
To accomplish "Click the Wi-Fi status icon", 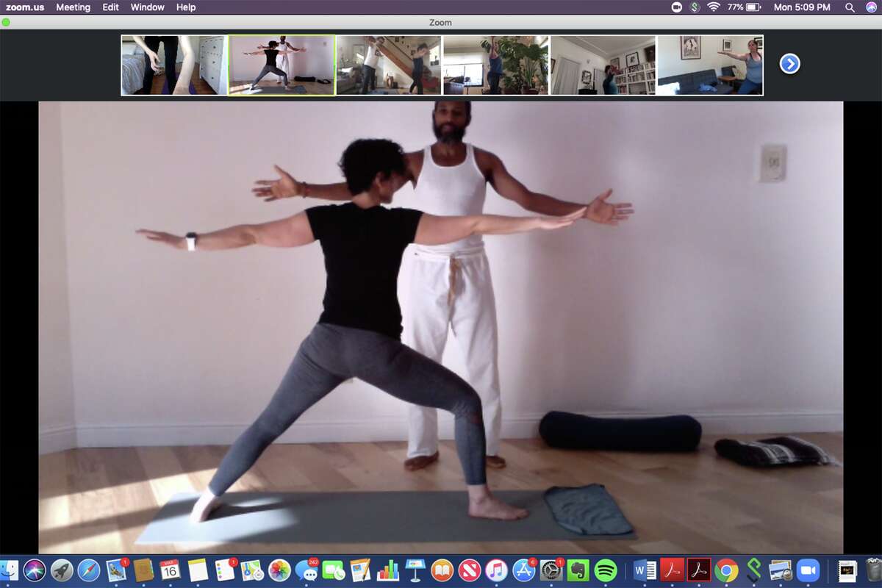I will (714, 7).
